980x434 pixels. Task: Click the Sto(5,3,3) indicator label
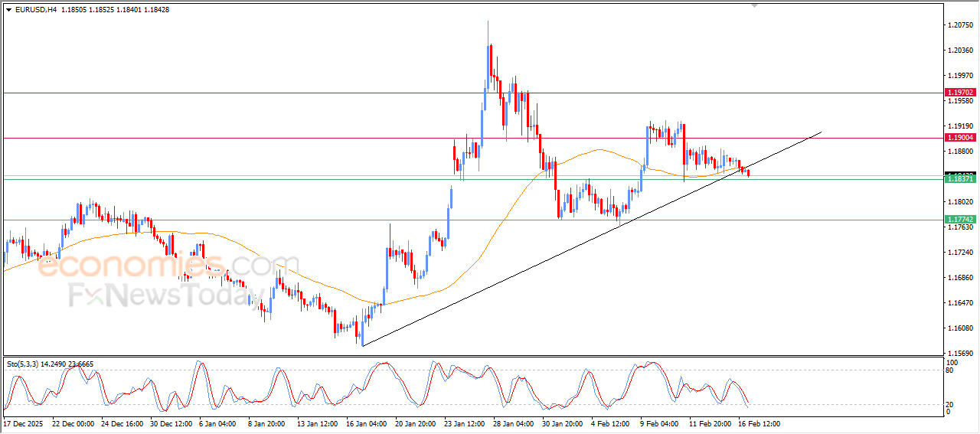tap(24, 364)
